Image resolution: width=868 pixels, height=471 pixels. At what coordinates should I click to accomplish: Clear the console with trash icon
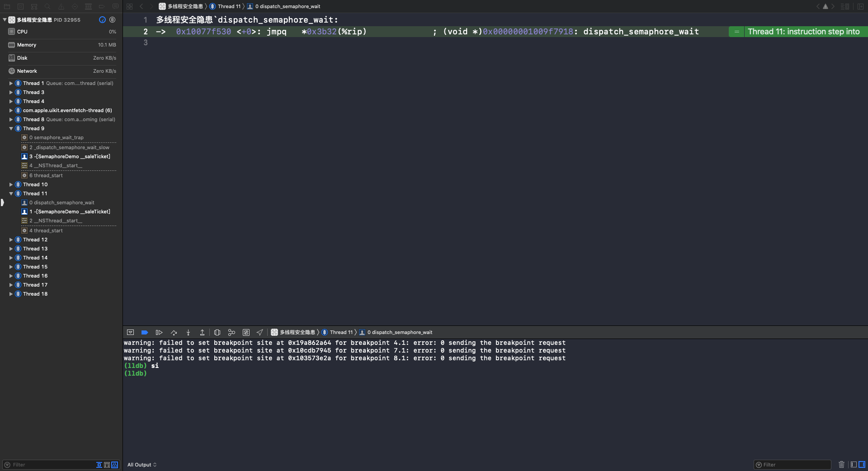(x=841, y=464)
